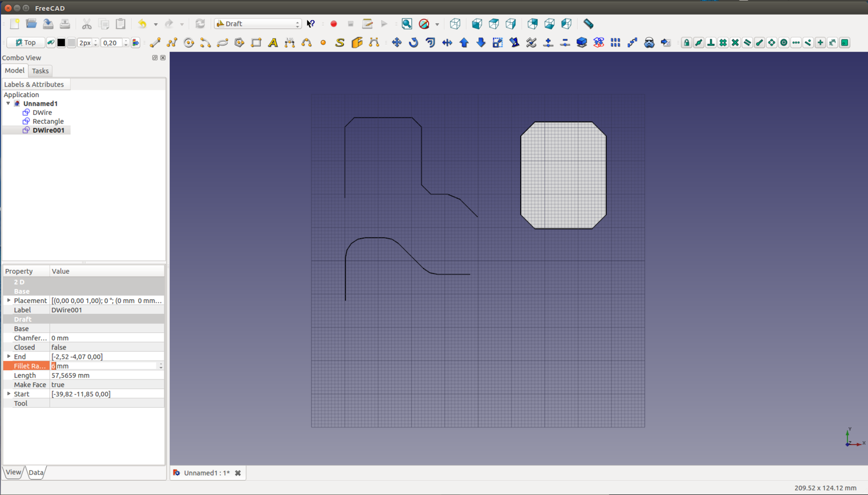Click the macro record red button
Screen dimensions: 868x495
click(x=334, y=24)
